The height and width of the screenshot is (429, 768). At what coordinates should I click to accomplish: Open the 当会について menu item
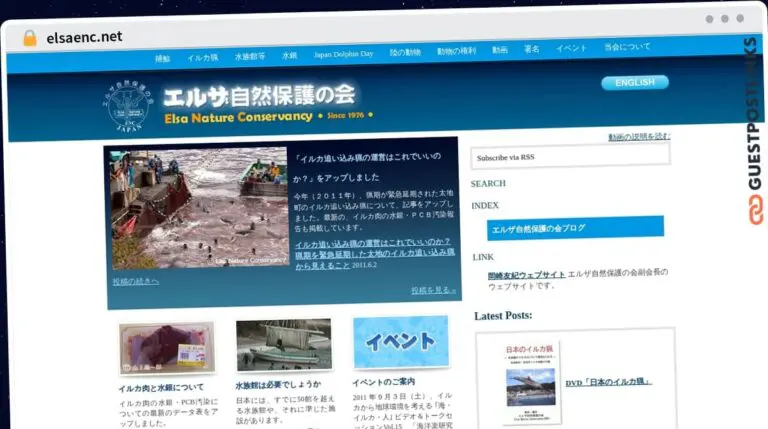[627, 47]
